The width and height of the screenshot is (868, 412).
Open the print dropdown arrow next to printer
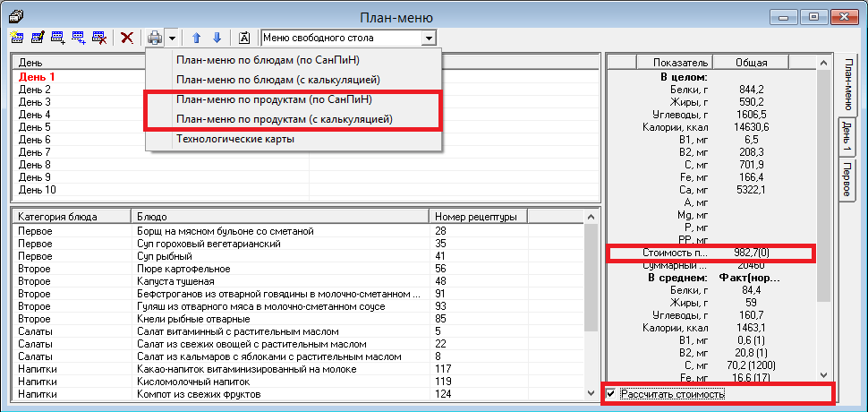172,39
